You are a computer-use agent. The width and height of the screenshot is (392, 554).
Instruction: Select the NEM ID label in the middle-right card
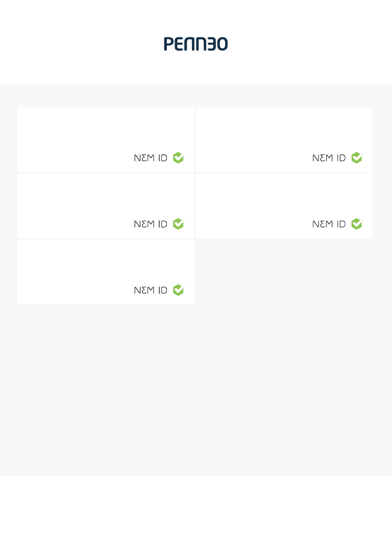point(329,224)
